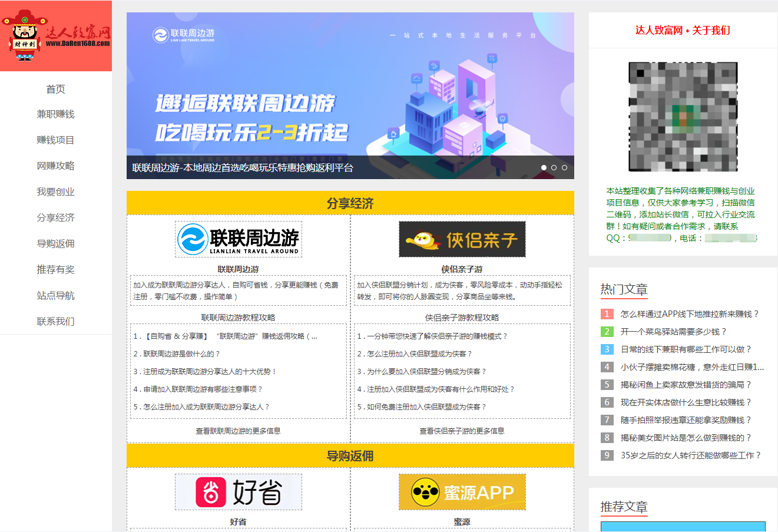Click the 好省 app logo
Image resolution: width=778 pixels, height=532 pixels.
tap(239, 492)
